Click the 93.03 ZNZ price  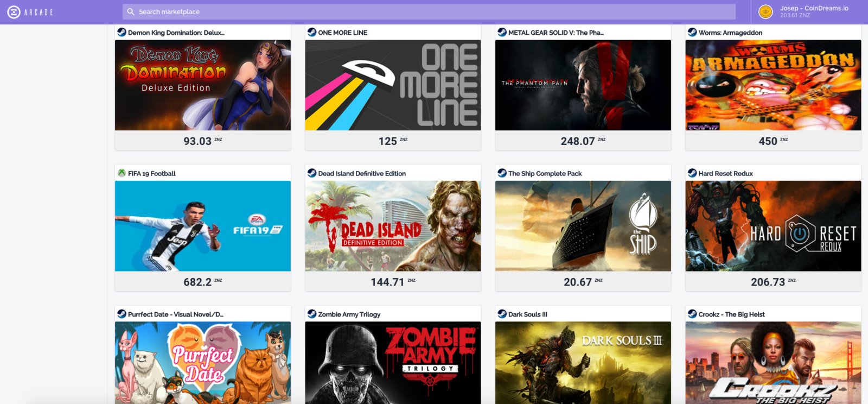pos(203,141)
